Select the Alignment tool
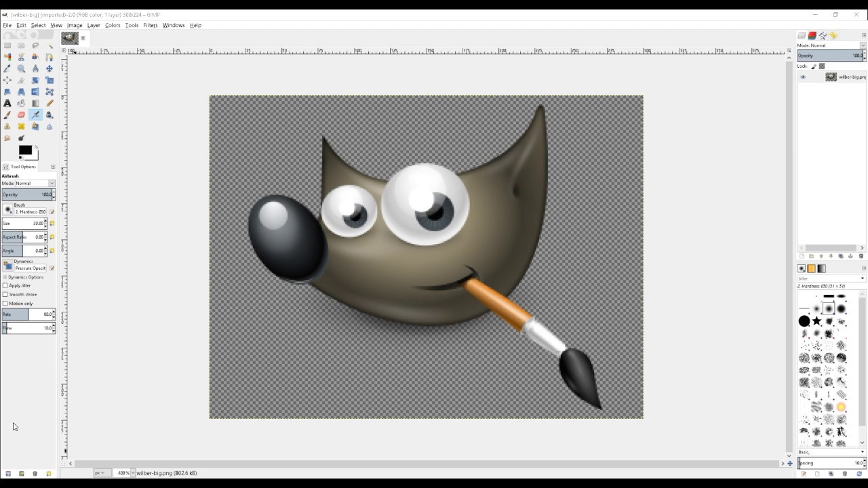Viewport: 868px width, 488px height. click(x=7, y=80)
